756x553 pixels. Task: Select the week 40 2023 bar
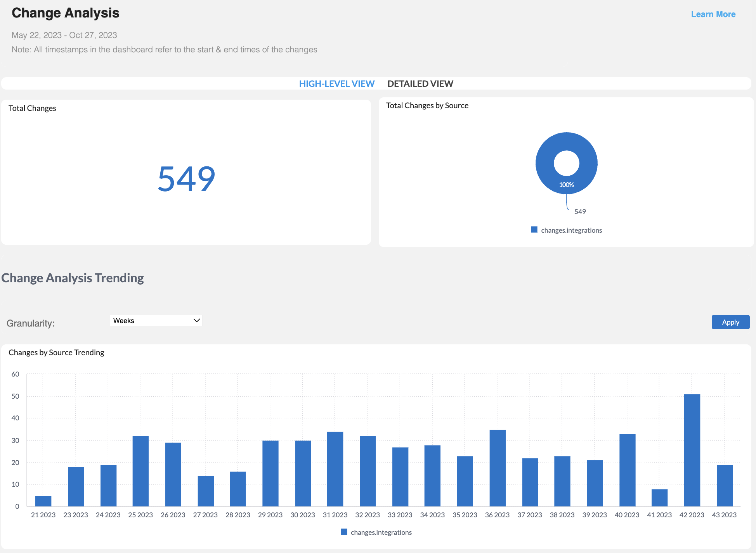coord(627,470)
